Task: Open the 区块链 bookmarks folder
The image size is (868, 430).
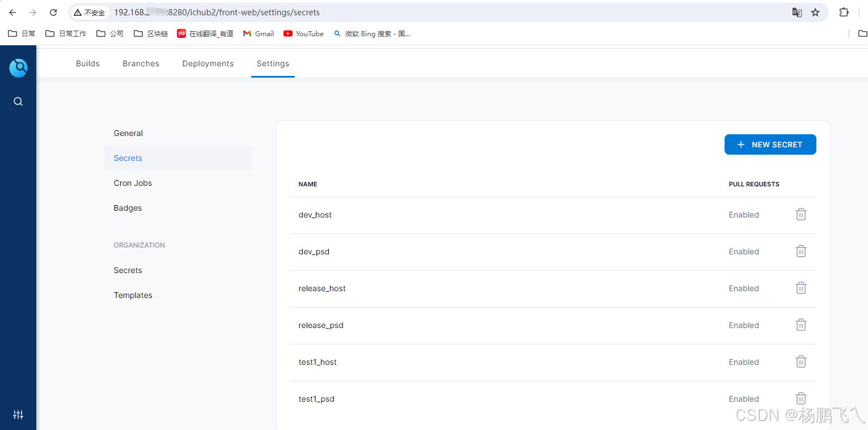Action: click(x=151, y=33)
